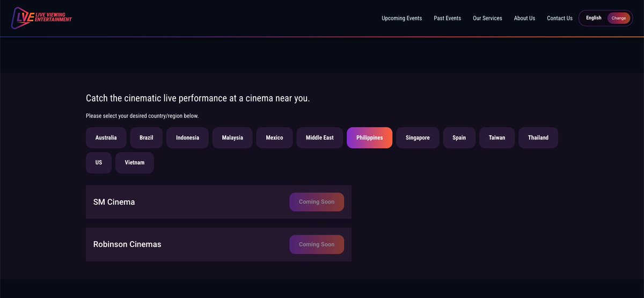Click SM Cinema Coming Soon button
The height and width of the screenshot is (298, 644).
click(317, 202)
